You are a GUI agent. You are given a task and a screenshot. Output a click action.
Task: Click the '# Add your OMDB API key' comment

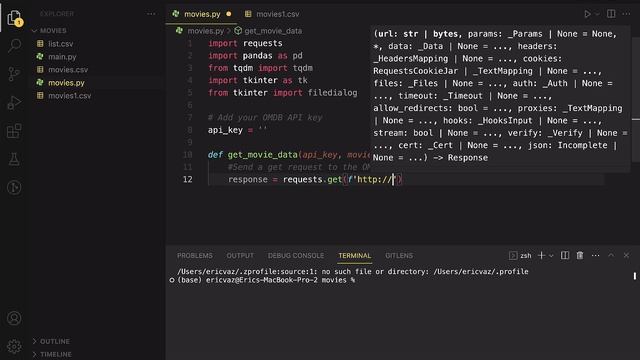[265, 118]
